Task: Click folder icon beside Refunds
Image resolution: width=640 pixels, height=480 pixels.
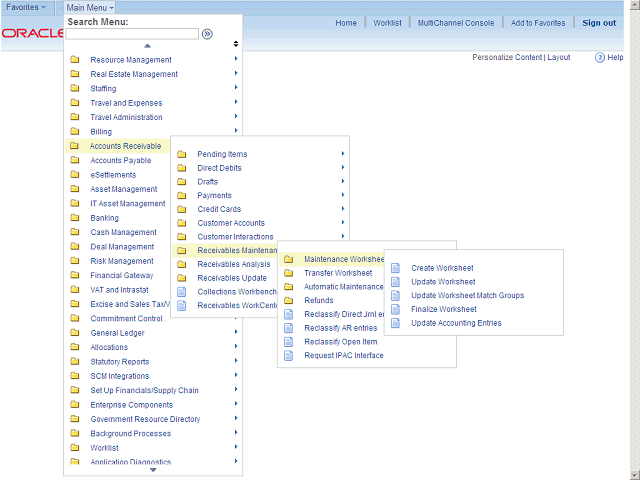Action: point(289,300)
